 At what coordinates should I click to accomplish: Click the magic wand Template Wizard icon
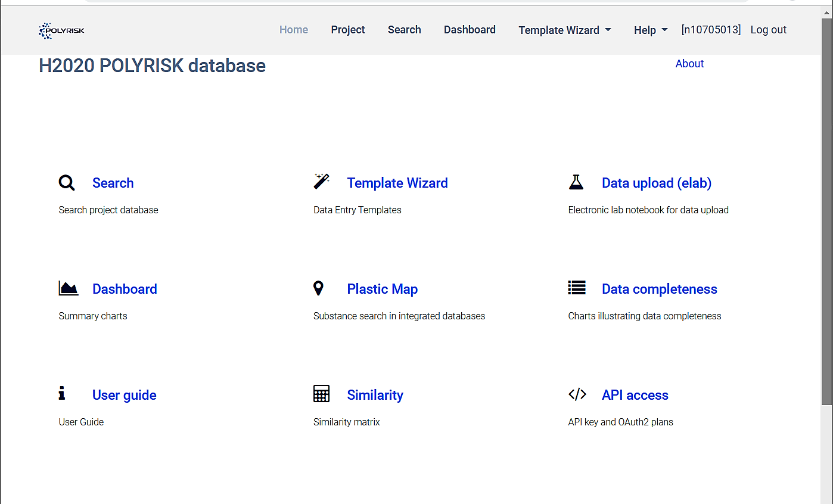click(x=321, y=182)
